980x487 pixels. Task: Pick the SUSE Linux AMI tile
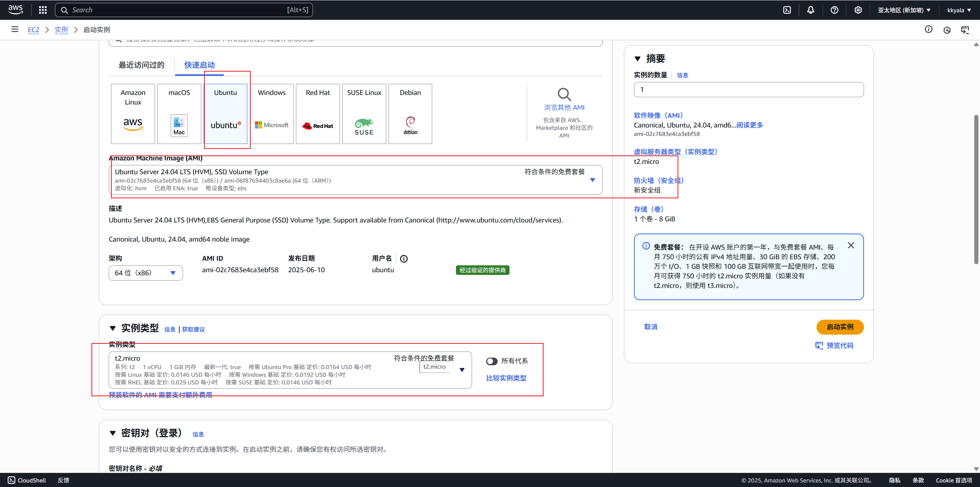[364, 114]
